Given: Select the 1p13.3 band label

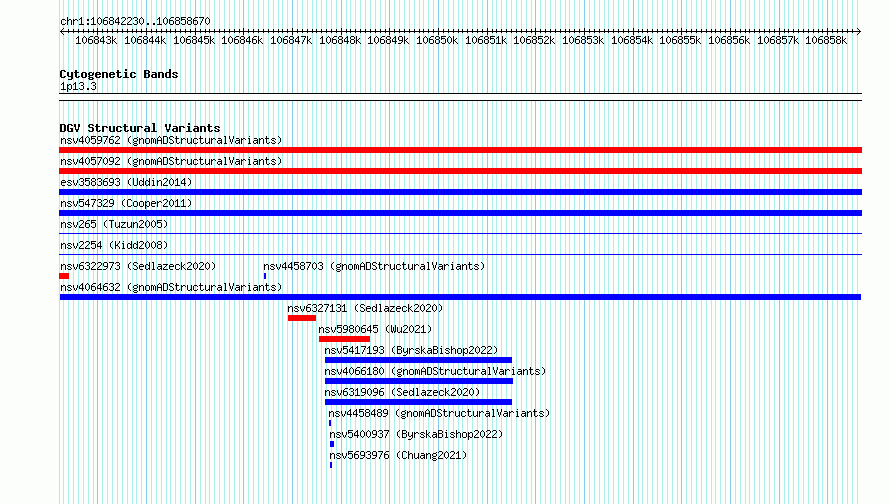Looking at the screenshot, I should (x=78, y=86).
